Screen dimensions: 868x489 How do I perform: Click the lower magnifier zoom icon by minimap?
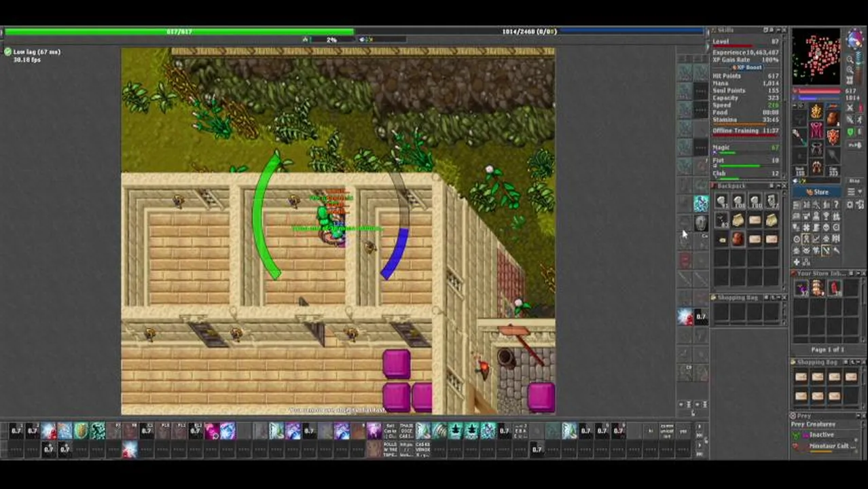(850, 69)
